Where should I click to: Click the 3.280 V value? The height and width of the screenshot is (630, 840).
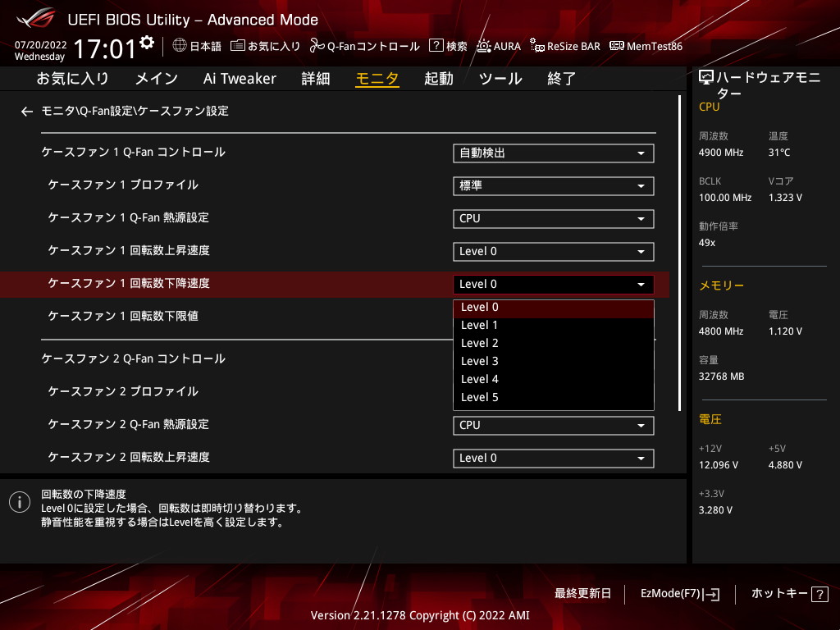pos(715,510)
